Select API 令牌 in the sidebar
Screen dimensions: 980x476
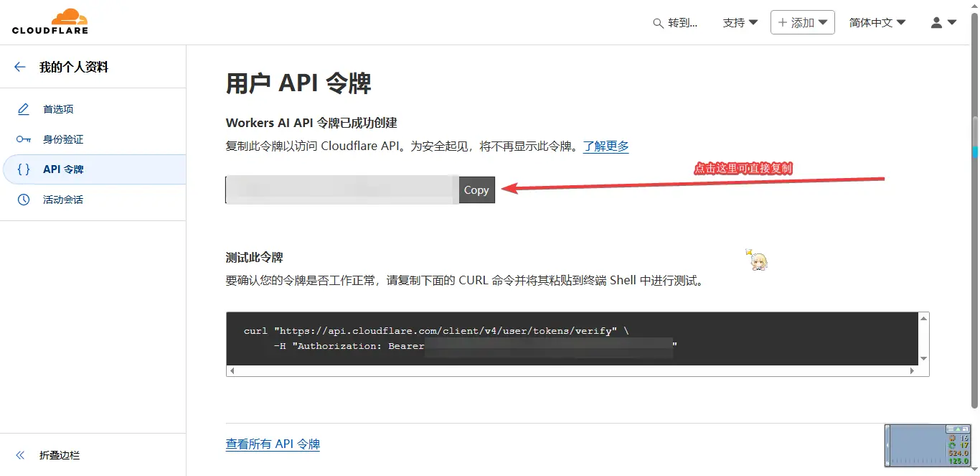95,169
